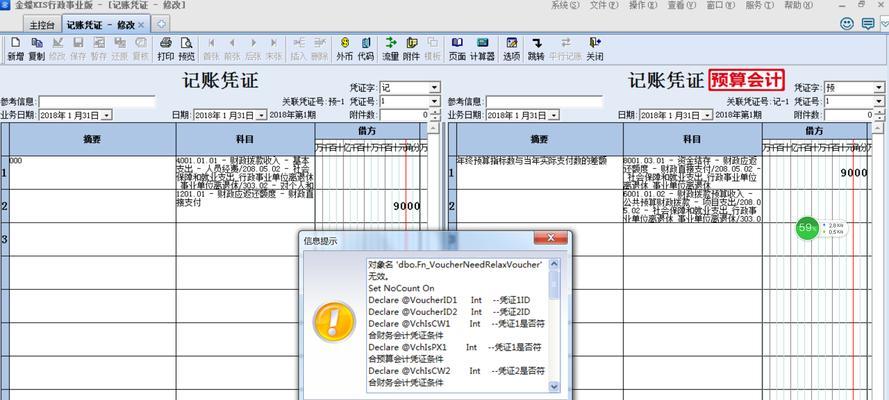Click the new tab plus button
The height and width of the screenshot is (400, 889).
pyautogui.click(x=161, y=24)
